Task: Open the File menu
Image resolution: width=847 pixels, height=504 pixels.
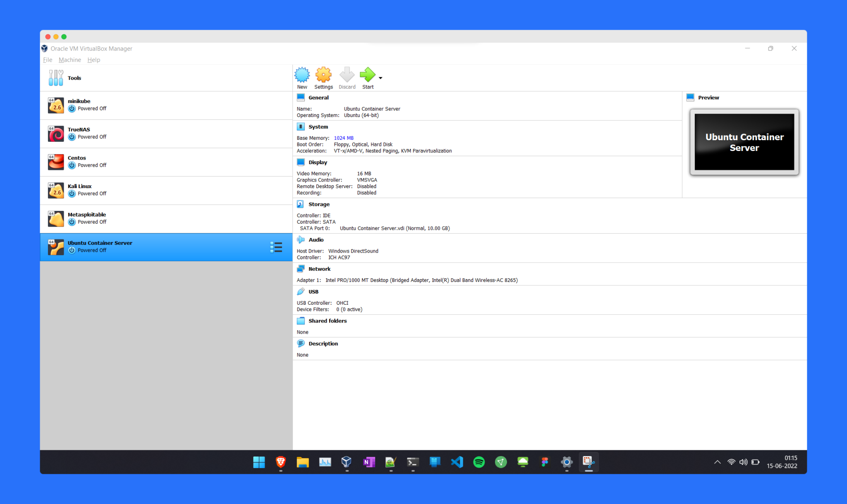Action: (x=47, y=60)
